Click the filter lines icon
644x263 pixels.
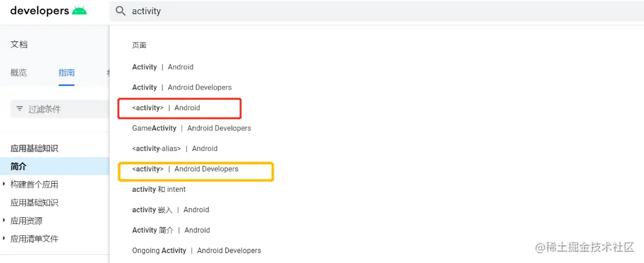tap(19, 109)
